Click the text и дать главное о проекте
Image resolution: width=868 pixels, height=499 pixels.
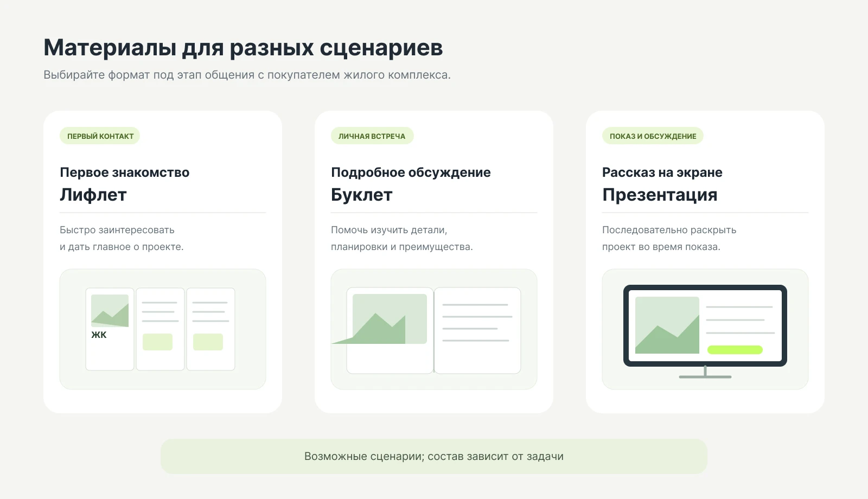(x=122, y=247)
